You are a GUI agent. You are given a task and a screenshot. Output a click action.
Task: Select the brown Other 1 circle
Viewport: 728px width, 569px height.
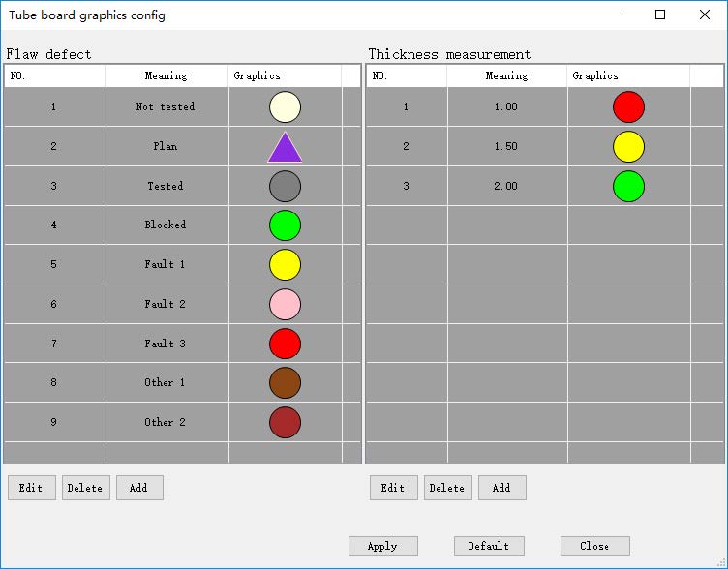point(285,382)
